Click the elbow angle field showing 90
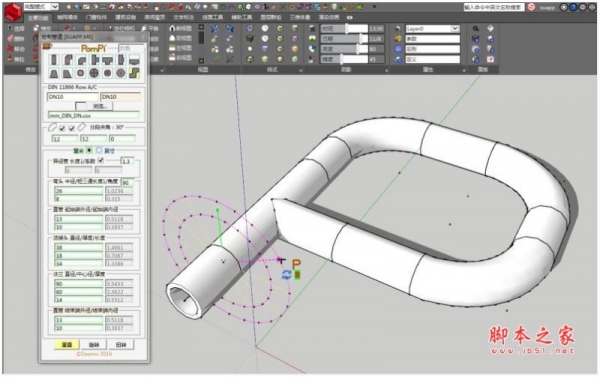Viewport: 600px width, 377px height. click(x=127, y=183)
